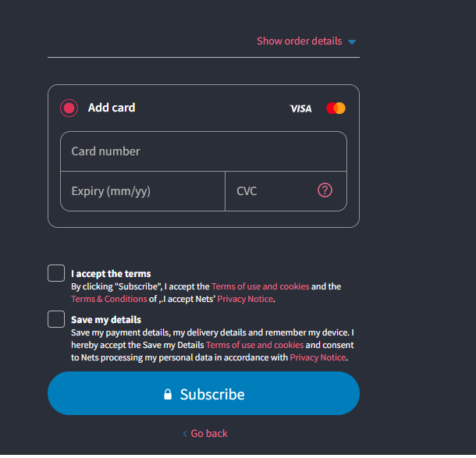Viewport: 476px width, 458px height.
Task: Click the padlock icon on Subscribe button
Action: [x=168, y=394]
